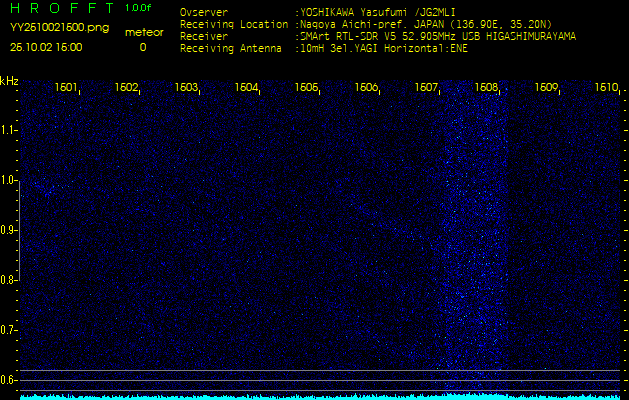Image resolution: width=629 pixels, height=400 pixels.
Task: Click the HROFFT title text
Action: pyautogui.click(x=62, y=8)
